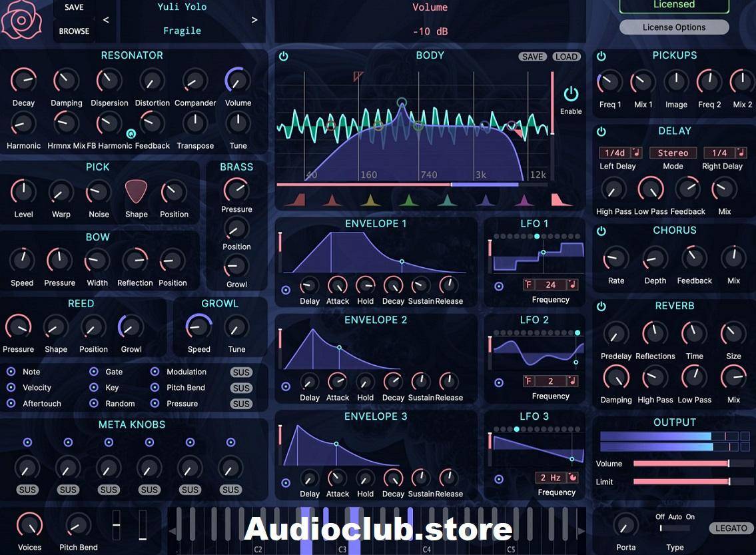The image size is (756, 555).
Task: Toggle the Pickups power icon
Action: tap(601, 57)
